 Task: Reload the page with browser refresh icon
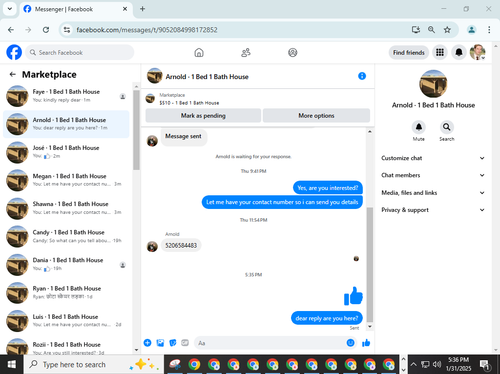coord(46,30)
